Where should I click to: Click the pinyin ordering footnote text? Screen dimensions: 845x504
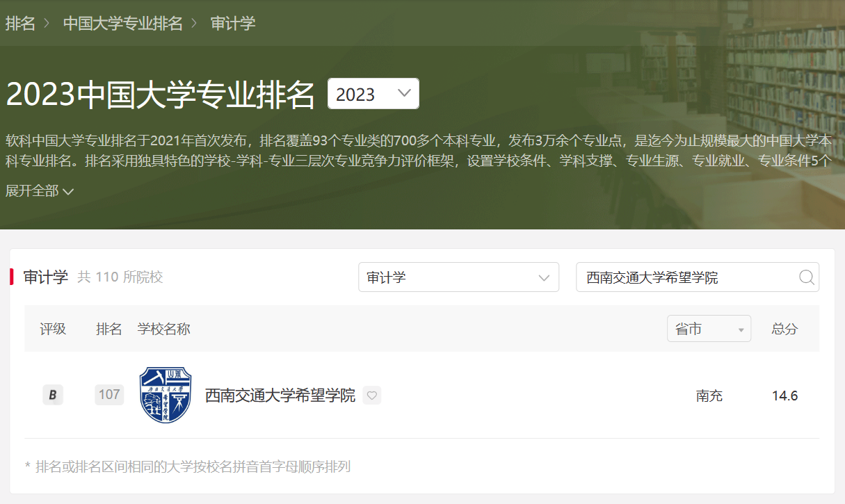coord(188,466)
